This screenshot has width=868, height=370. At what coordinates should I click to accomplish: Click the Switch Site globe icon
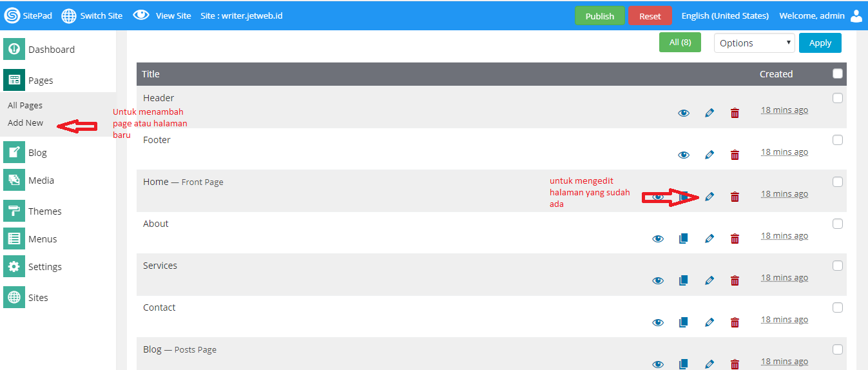(69, 15)
